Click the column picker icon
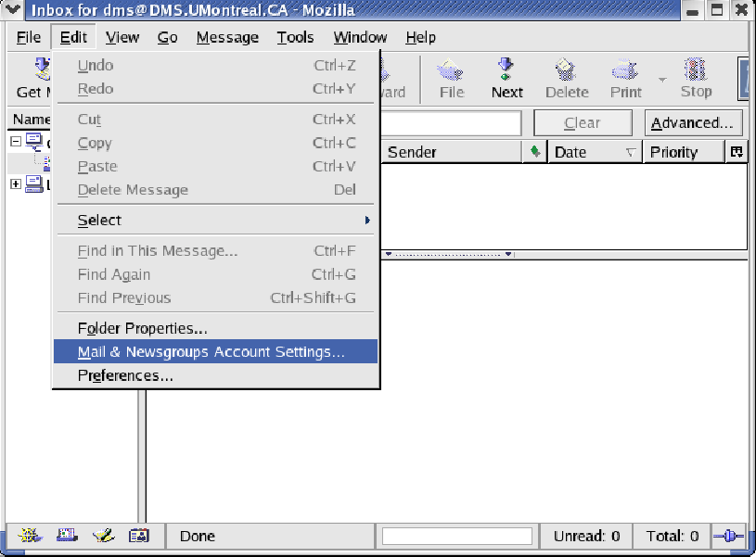Image resolution: width=756 pixels, height=557 pixels. tap(737, 152)
